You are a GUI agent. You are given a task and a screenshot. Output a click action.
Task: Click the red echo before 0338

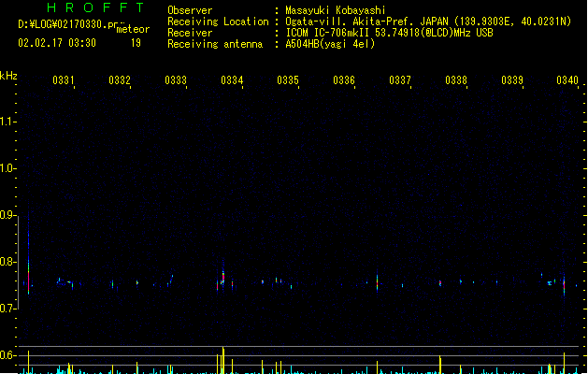[x=440, y=283]
